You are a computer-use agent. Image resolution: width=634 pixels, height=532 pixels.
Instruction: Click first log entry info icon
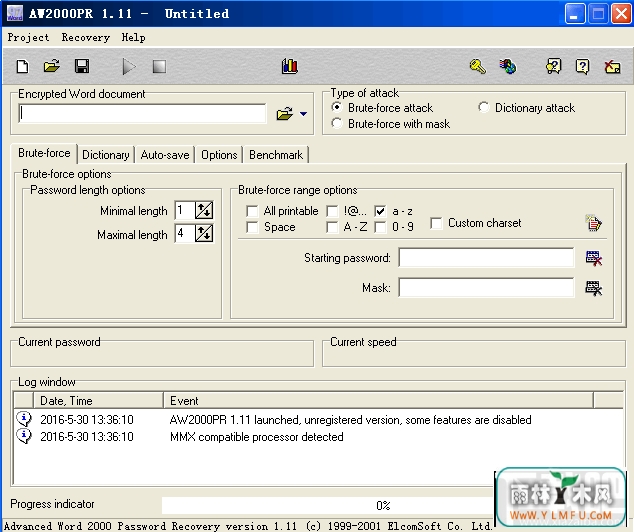pos(24,419)
